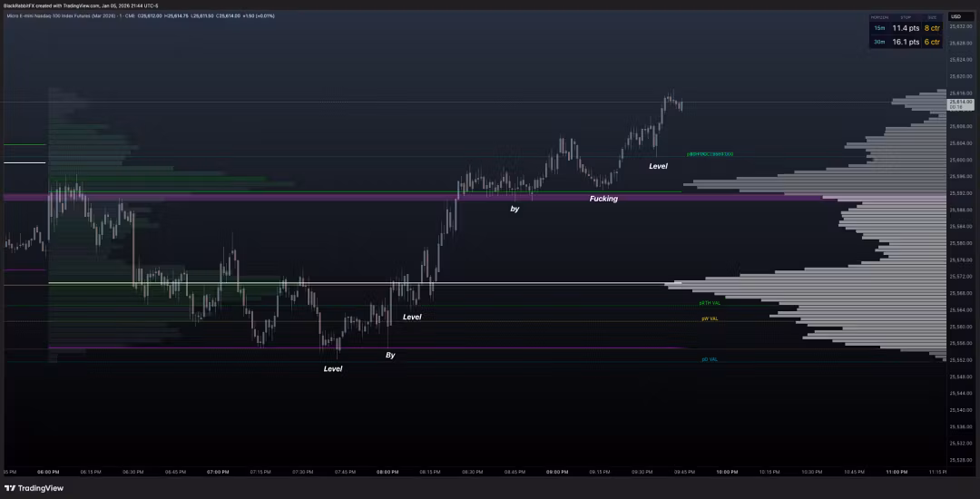Select the pRTH VAL level label
This screenshot has height=499, width=980.
710,303
